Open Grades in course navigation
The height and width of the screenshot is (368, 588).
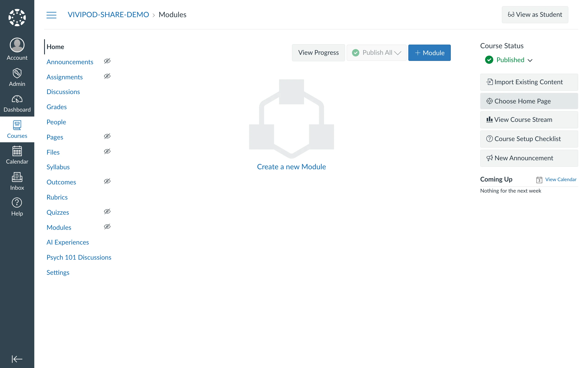(56, 107)
